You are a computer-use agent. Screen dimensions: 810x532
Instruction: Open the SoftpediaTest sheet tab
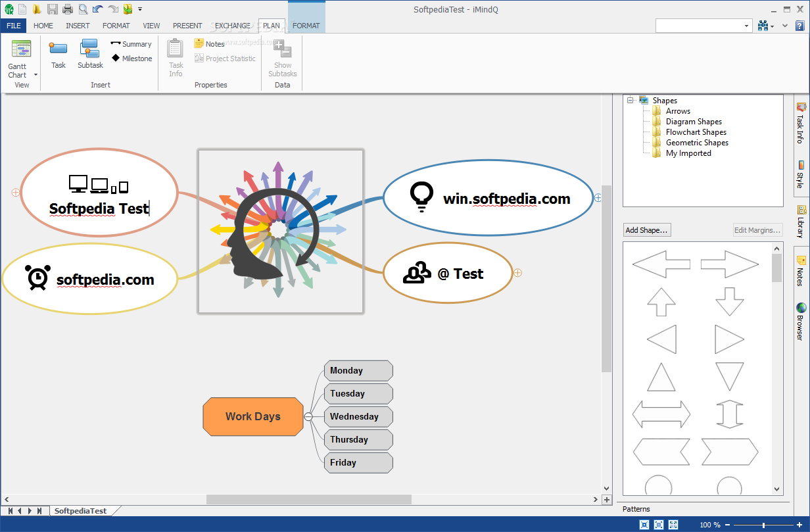[x=80, y=511]
